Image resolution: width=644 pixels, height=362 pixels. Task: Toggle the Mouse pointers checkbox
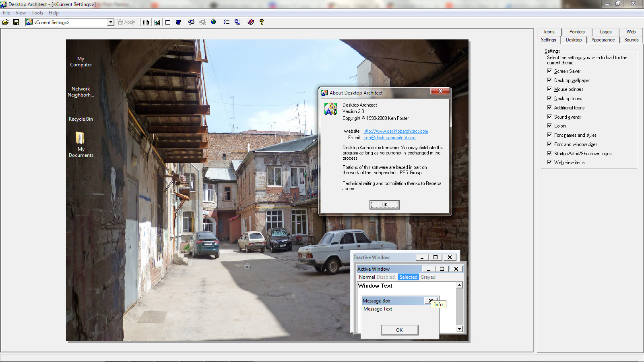tap(549, 89)
